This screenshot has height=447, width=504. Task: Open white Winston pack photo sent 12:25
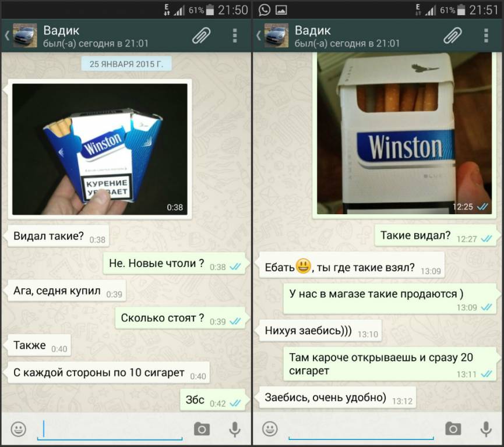coord(404,133)
